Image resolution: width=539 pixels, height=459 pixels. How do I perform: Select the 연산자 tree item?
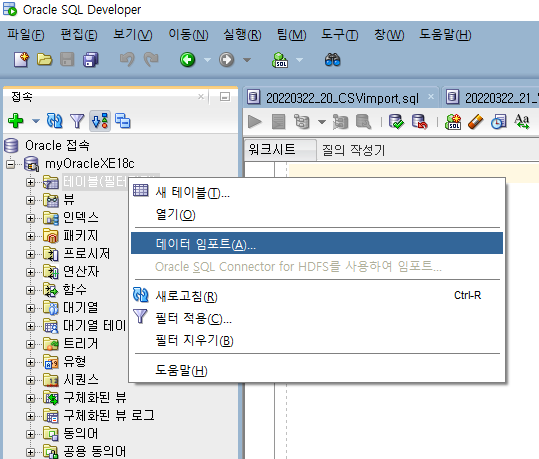[81, 272]
